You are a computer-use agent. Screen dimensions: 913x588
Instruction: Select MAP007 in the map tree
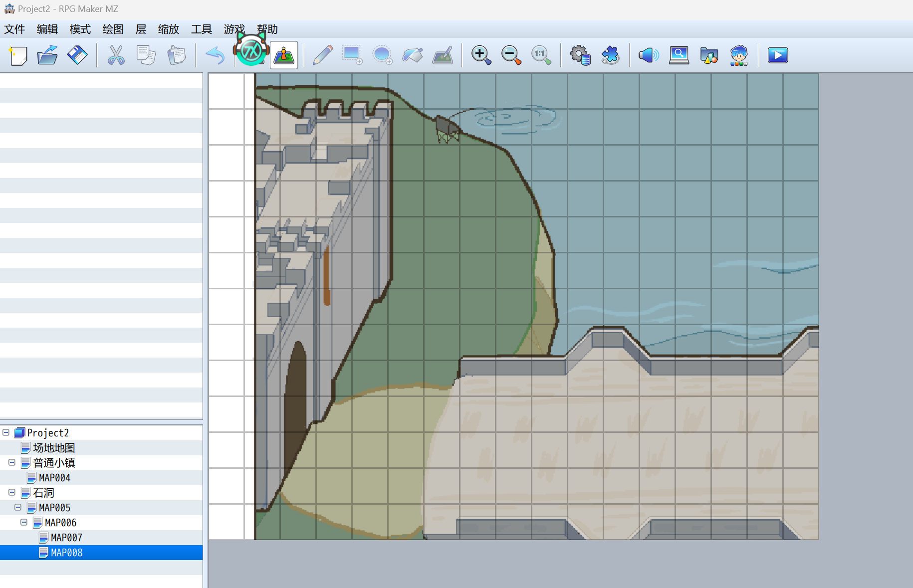[66, 538]
